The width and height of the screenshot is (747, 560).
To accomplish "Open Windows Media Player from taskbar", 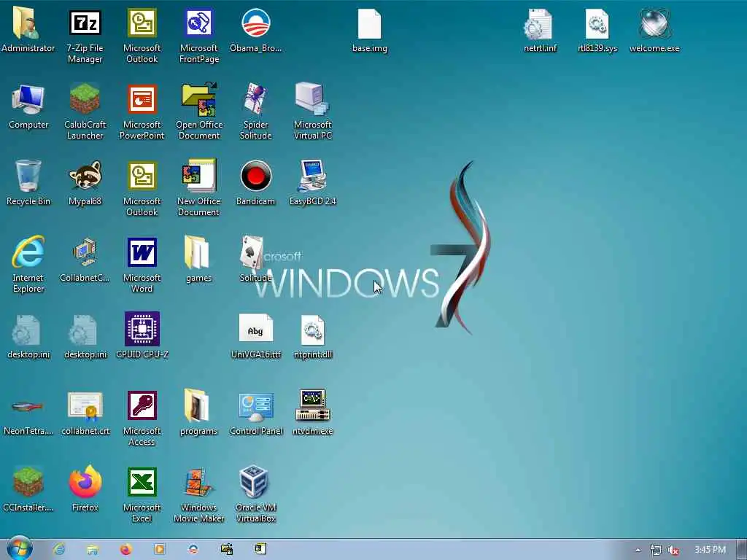I will click(x=159, y=550).
